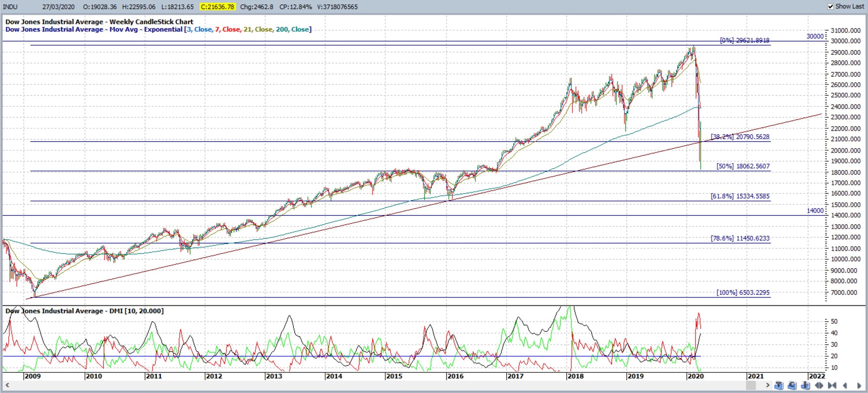Click the 24000.000 price axis label

[x=846, y=107]
